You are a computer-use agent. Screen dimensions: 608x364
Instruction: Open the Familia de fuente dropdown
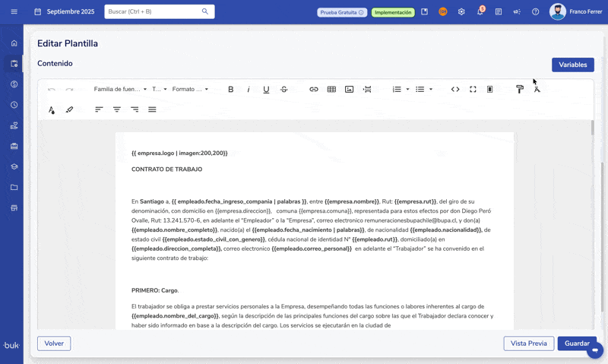(x=120, y=90)
